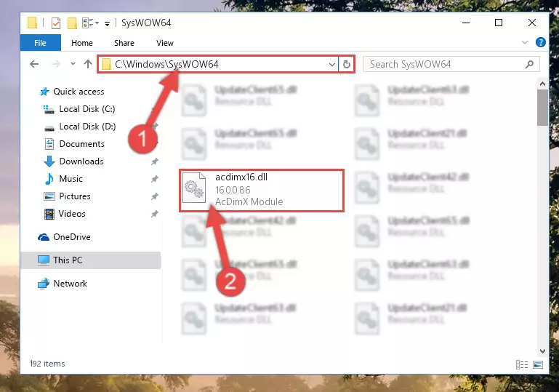Screen dimensions: 559x392
Task: Click the New folder icon in title bar
Action: (x=72, y=23)
